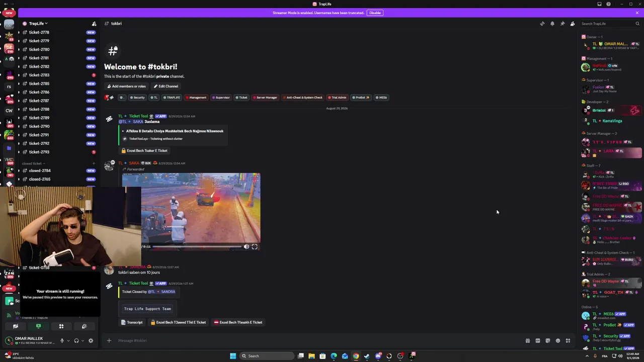Open the ticket Transcript button
The height and width of the screenshot is (362, 644).
pyautogui.click(x=132, y=322)
